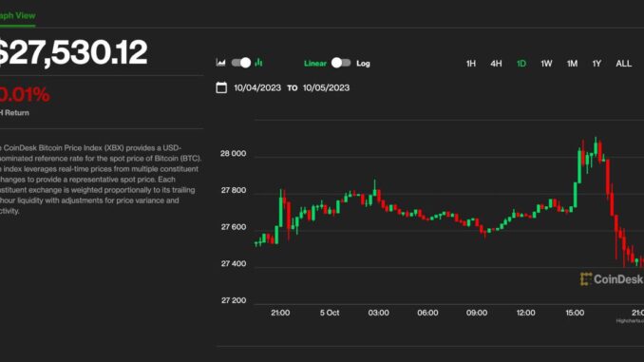644x362 pixels.
Task: Toggle the chart type switch
Action: pos(241,63)
